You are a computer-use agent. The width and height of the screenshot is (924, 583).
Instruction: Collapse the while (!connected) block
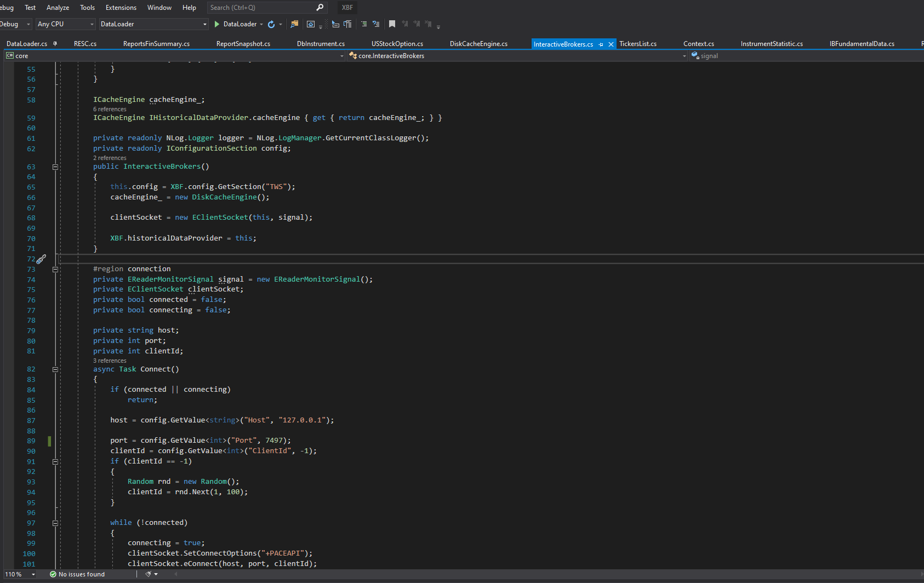tap(55, 523)
